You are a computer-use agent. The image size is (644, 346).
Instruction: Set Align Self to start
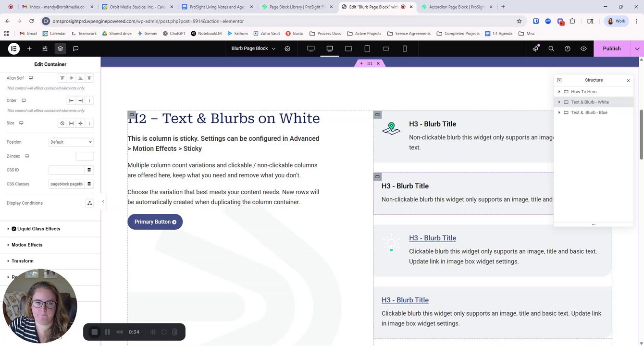(62, 78)
